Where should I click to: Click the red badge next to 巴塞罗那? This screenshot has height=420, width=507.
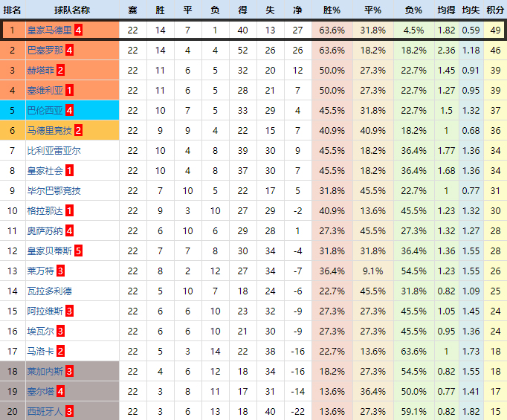click(x=69, y=50)
